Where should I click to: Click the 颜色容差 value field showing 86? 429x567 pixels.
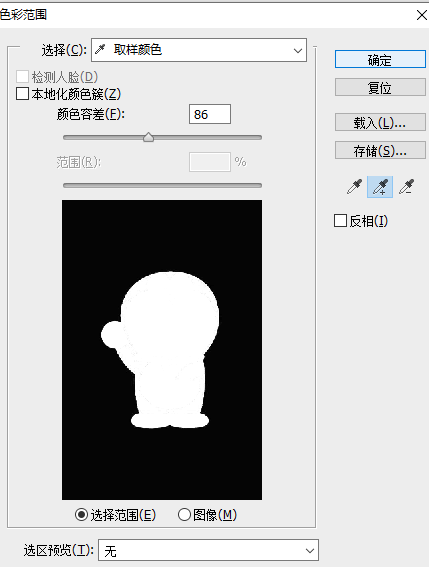[210, 114]
